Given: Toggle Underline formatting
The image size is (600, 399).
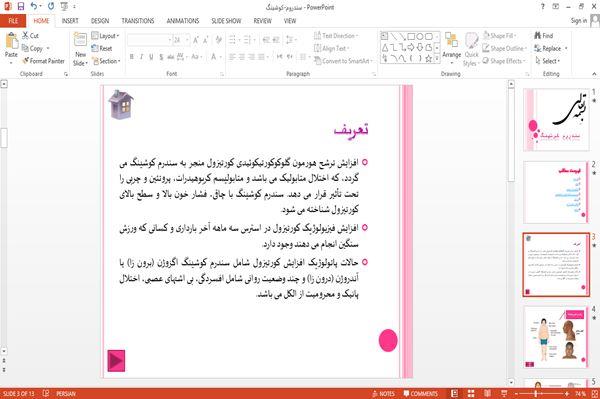Looking at the screenshot, I should coord(151,57).
